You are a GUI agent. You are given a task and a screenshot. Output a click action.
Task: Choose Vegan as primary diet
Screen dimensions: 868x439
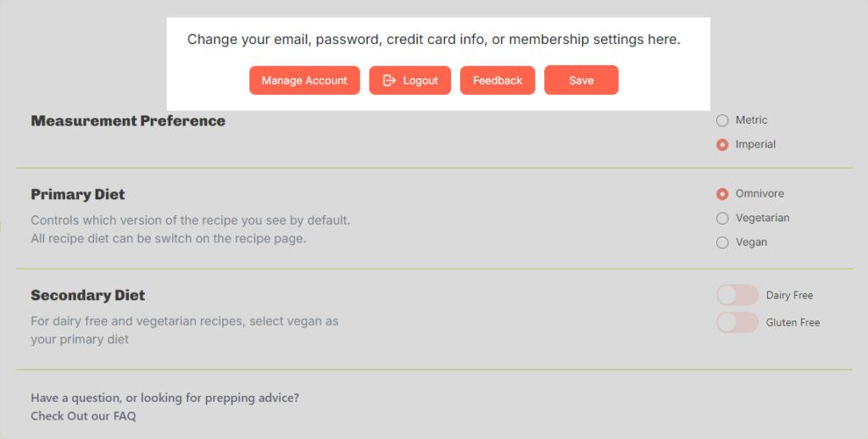(722, 242)
